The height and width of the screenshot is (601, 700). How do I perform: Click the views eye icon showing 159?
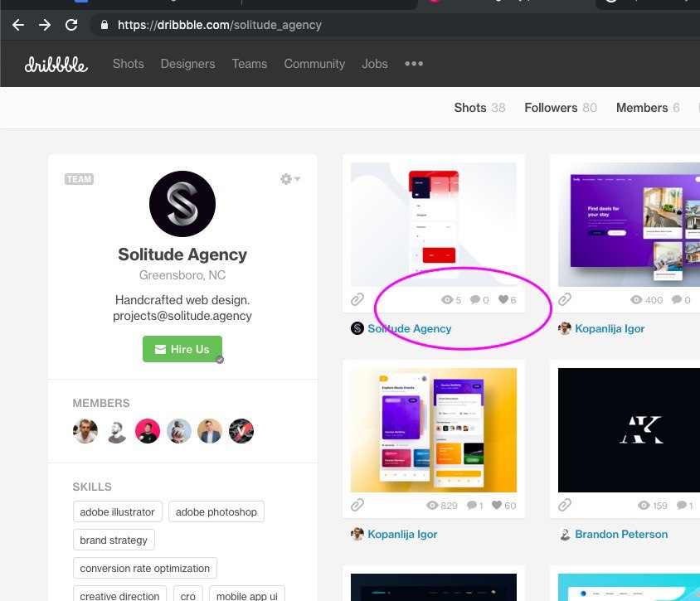tap(644, 506)
